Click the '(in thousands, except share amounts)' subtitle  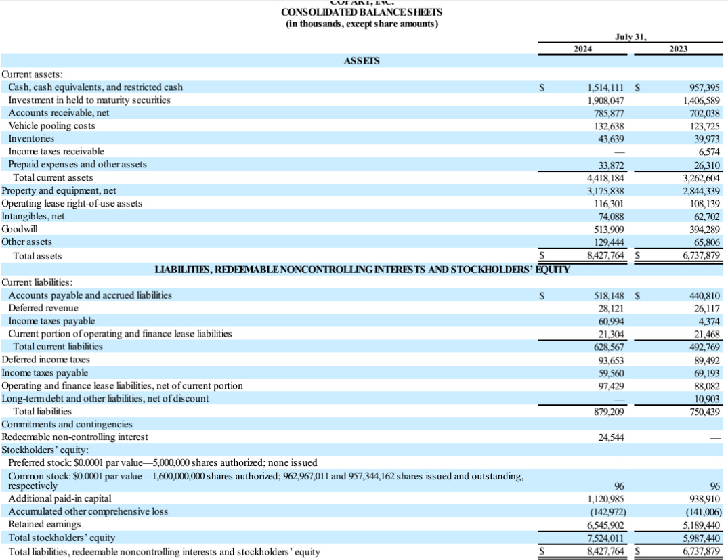click(362, 24)
